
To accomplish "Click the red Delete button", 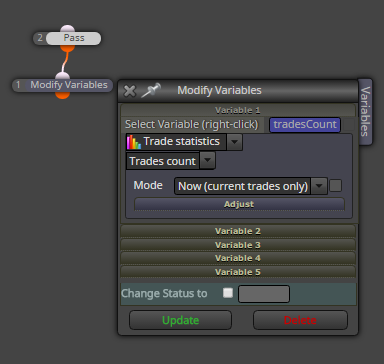I will 300,320.
